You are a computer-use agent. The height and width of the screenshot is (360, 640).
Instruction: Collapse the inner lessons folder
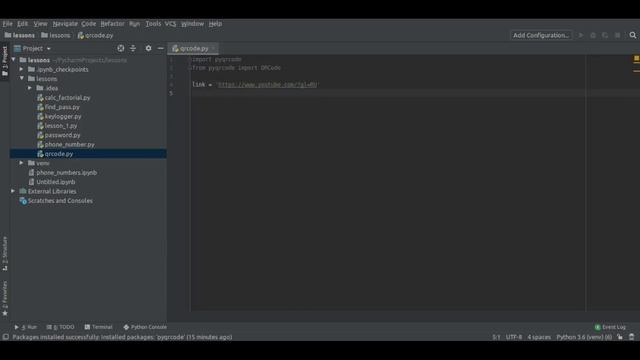(22, 78)
